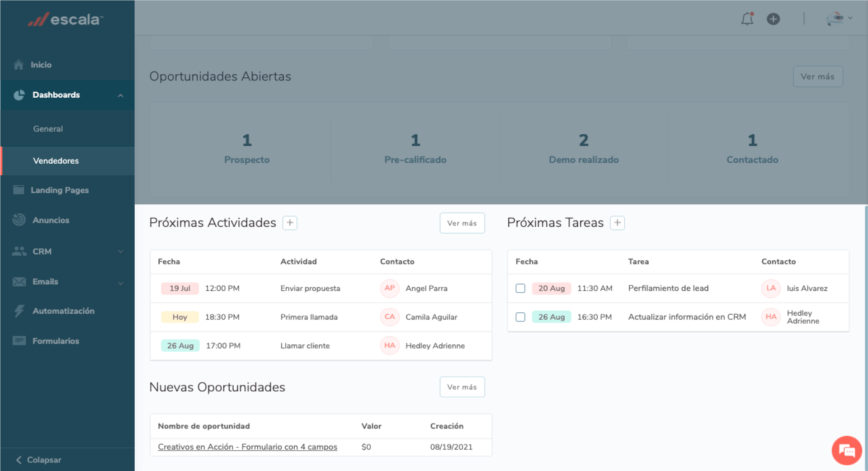Select General dashboard menu item
This screenshot has width=868, height=471.
(x=48, y=129)
